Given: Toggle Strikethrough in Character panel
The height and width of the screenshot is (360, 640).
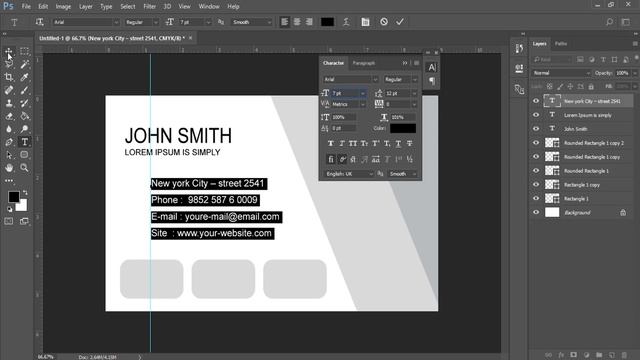Looking at the screenshot, I should point(409,143).
